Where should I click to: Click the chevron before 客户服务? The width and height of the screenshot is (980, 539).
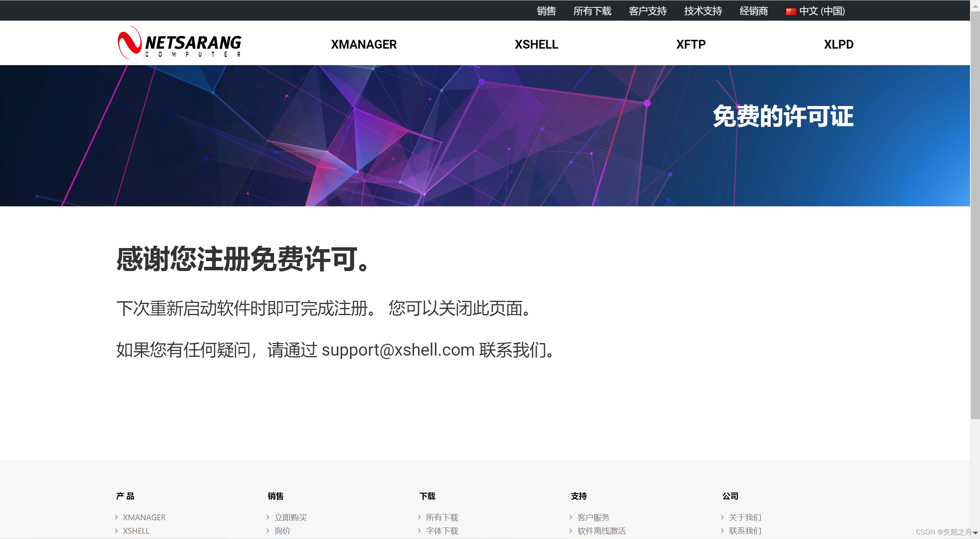click(571, 517)
